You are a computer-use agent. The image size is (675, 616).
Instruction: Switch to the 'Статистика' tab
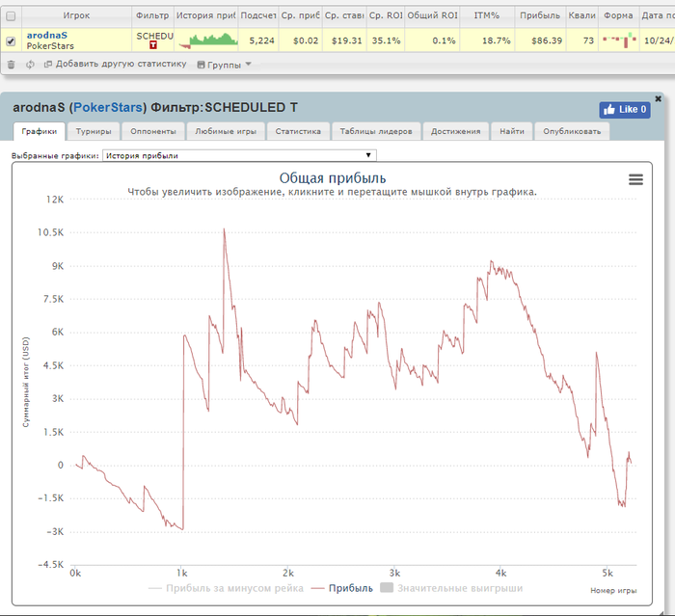(298, 131)
